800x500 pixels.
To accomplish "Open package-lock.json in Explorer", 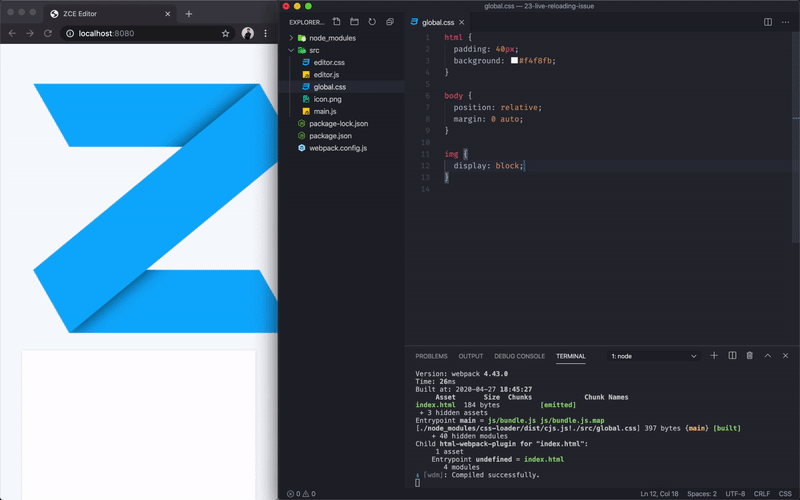I will [x=338, y=123].
